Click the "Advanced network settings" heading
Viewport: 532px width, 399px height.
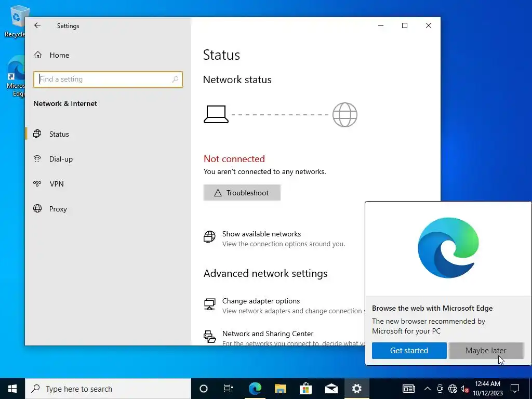point(265,273)
